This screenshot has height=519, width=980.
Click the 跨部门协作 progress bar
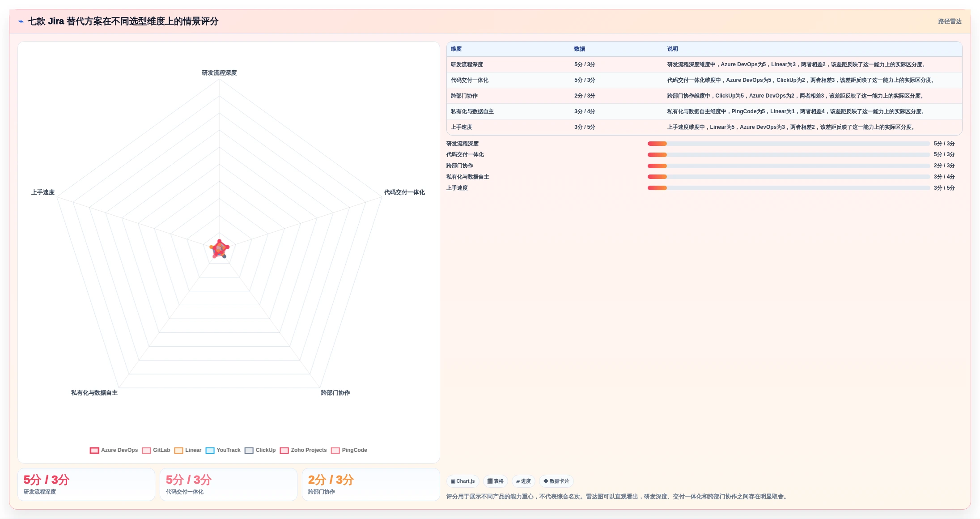pos(789,166)
